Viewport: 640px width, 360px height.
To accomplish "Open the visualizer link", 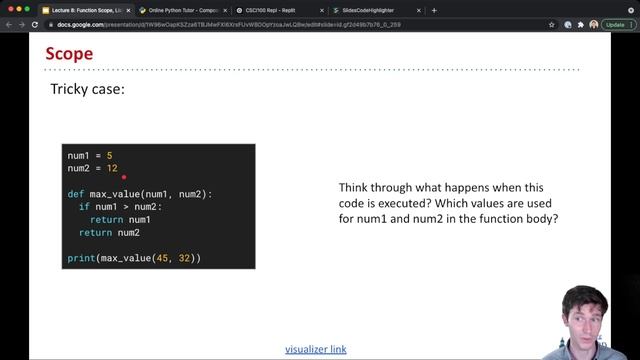I will click(316, 349).
